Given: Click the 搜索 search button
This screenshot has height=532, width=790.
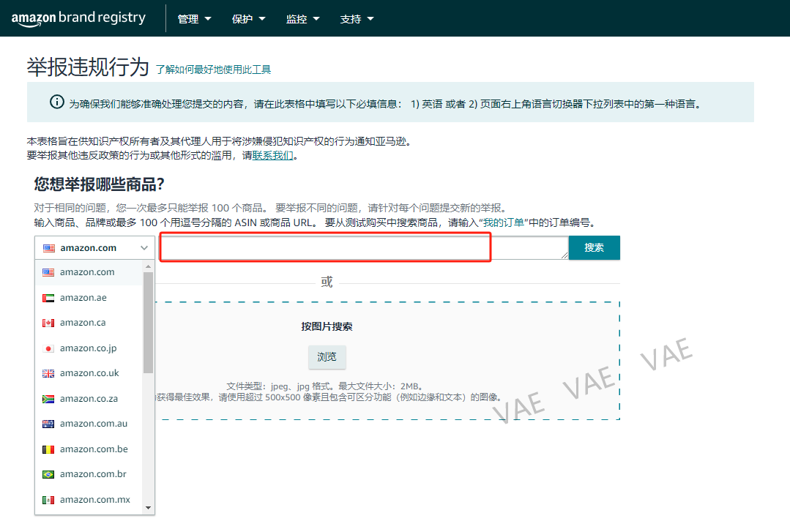Looking at the screenshot, I should [594, 248].
